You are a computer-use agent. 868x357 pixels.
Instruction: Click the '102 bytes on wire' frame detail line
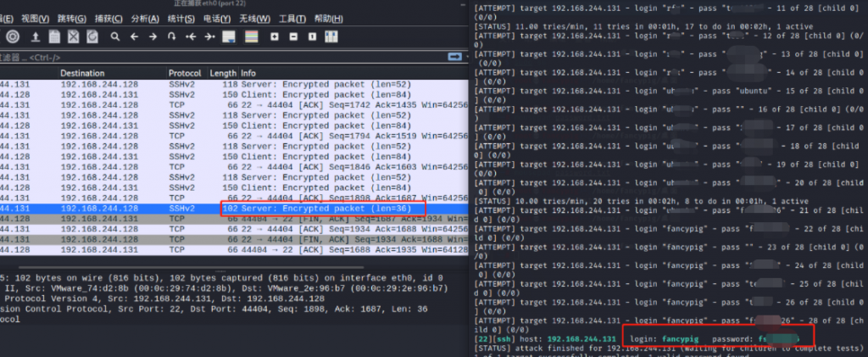pos(221,278)
